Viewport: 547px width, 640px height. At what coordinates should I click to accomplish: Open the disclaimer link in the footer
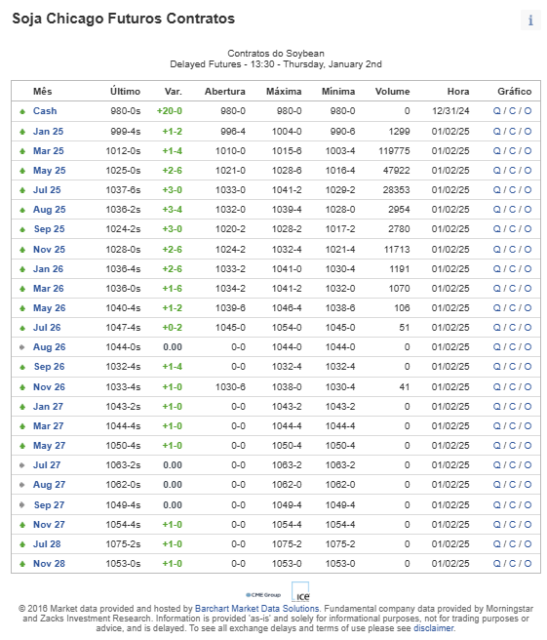[x=433, y=628]
